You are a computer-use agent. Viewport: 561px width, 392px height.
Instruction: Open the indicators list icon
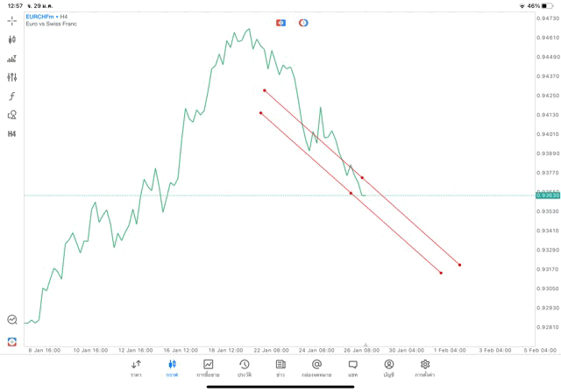[x=11, y=59]
